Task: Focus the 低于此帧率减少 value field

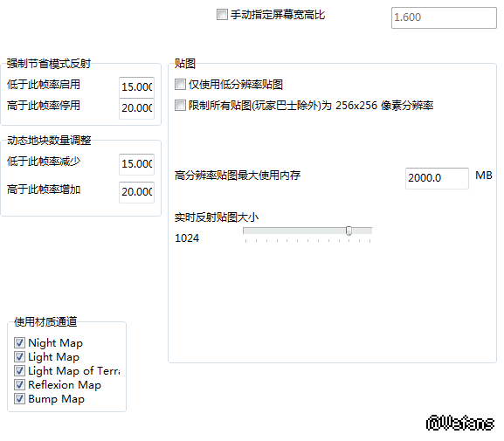Action: point(136,164)
